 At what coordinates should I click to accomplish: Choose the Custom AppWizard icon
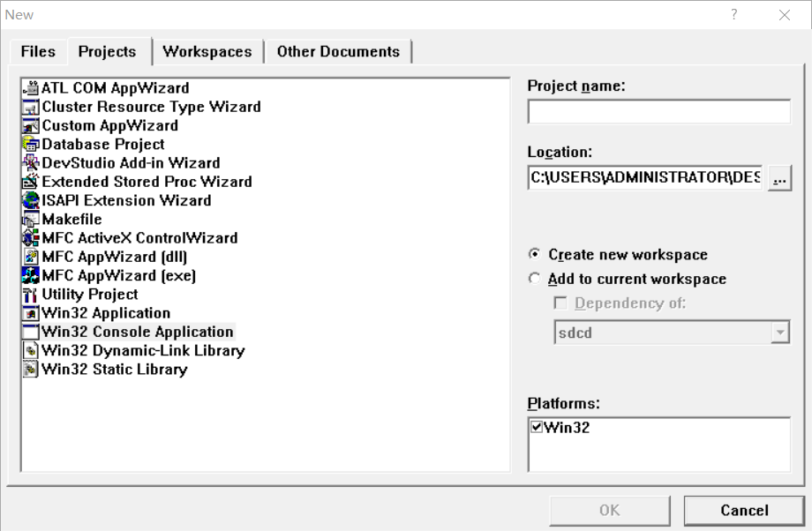31,125
